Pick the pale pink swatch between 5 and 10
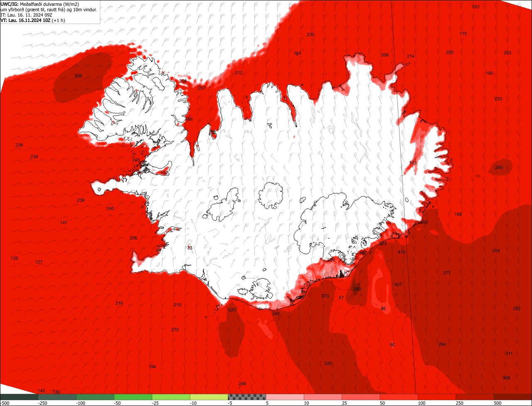532x406 pixels. (x=285, y=397)
